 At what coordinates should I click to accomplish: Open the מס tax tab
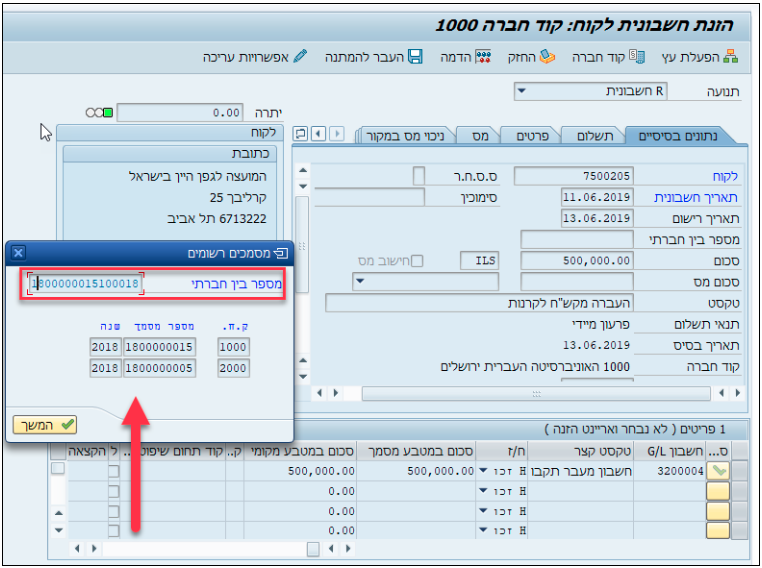pyautogui.click(x=480, y=136)
